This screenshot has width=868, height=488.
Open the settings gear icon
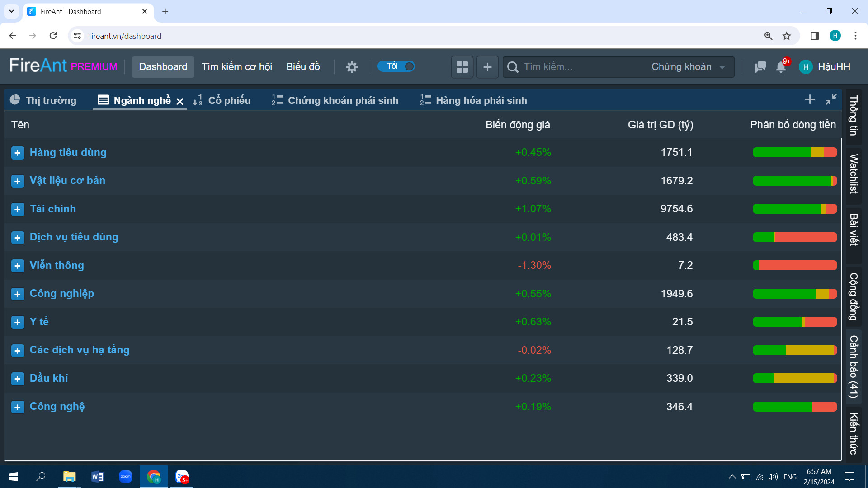coord(352,67)
